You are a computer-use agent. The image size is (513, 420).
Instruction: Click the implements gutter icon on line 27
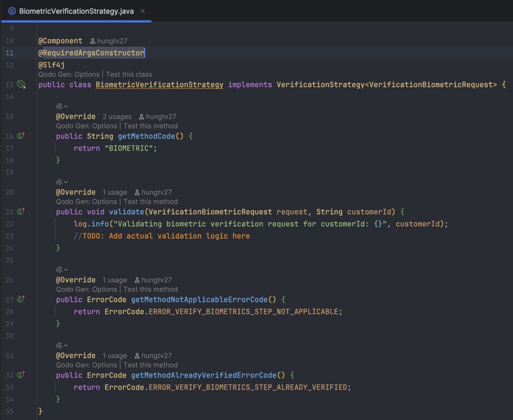pyautogui.click(x=21, y=299)
